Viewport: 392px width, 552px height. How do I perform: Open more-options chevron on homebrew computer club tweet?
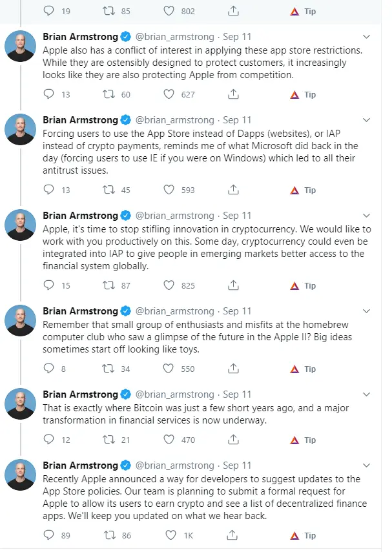366,311
